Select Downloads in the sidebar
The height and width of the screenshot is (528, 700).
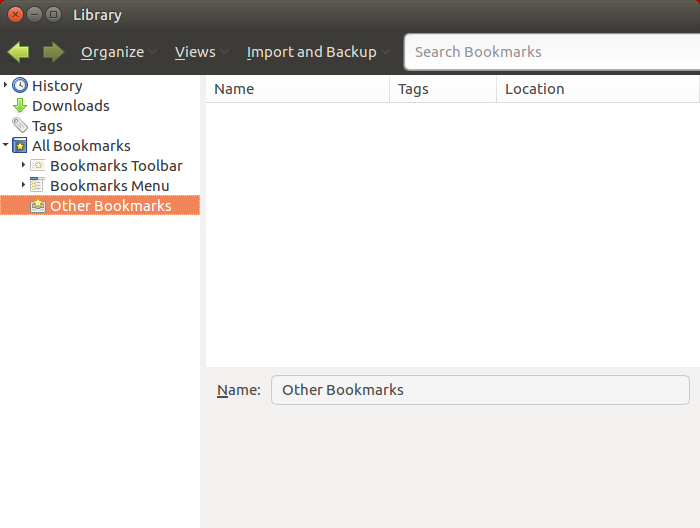[71, 106]
